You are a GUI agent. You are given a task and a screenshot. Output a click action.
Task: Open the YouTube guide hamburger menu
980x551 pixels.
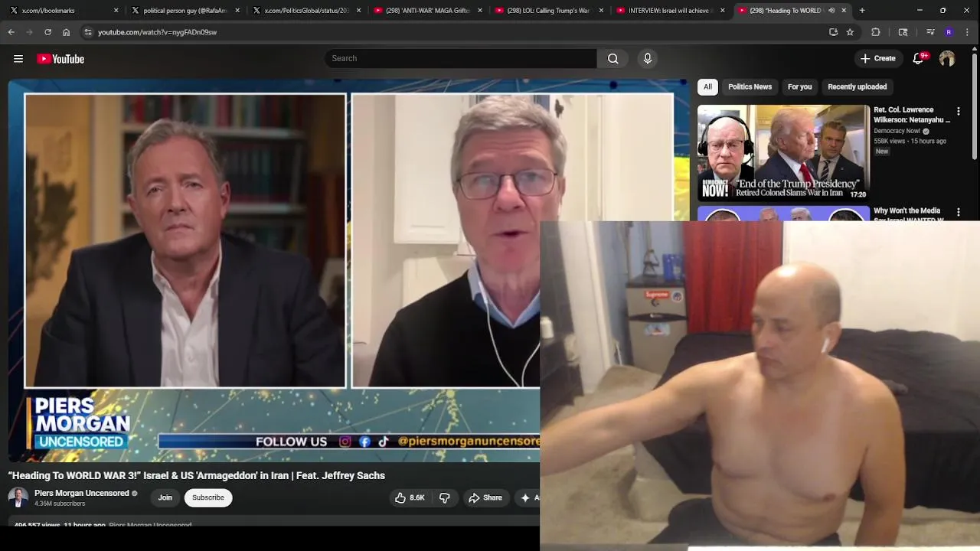click(18, 59)
